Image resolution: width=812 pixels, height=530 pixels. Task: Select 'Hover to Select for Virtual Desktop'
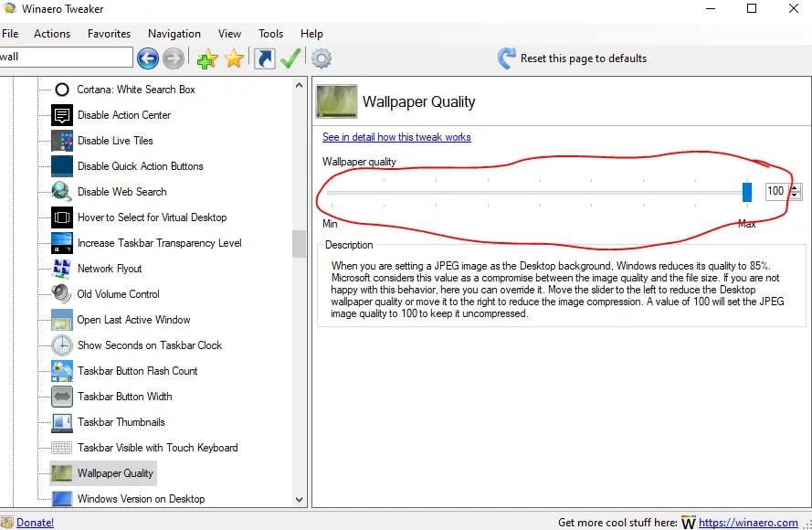[153, 217]
